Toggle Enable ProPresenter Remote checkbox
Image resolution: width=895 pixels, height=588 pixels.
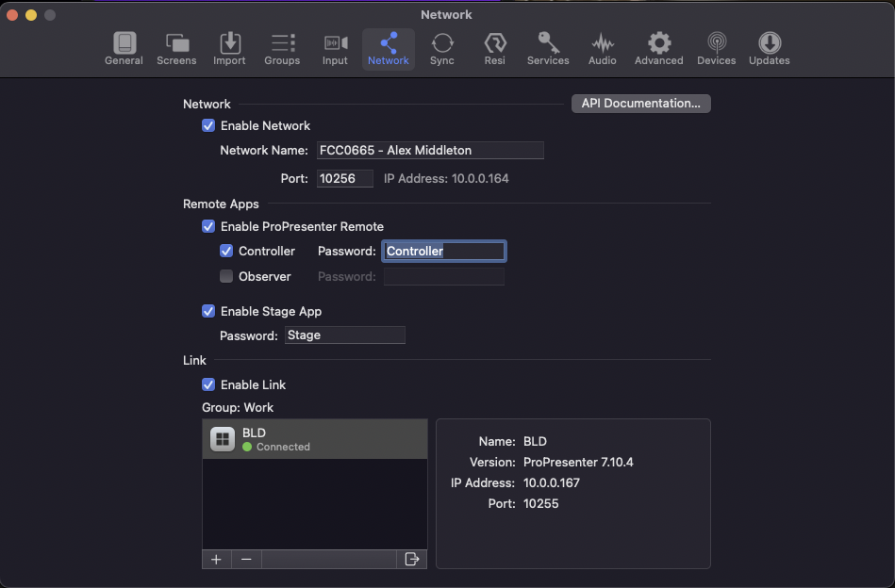[x=208, y=226]
